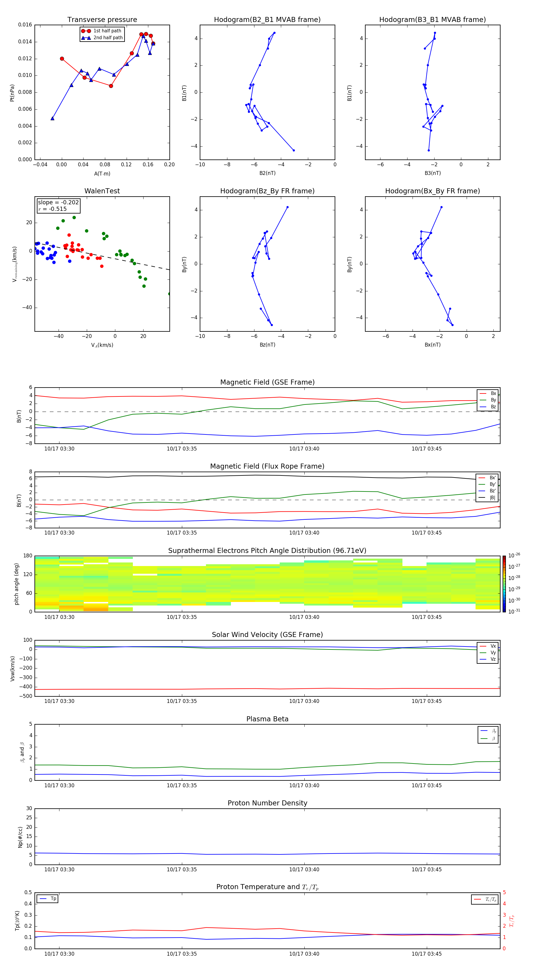Click the Bx legend entry in GSE panel
The image size is (535, 980).
point(488,393)
